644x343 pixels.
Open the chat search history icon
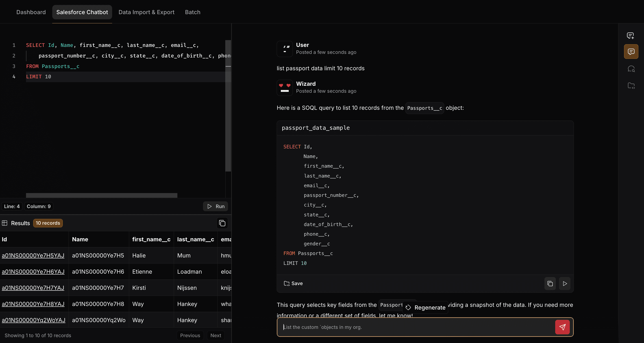pyautogui.click(x=631, y=69)
